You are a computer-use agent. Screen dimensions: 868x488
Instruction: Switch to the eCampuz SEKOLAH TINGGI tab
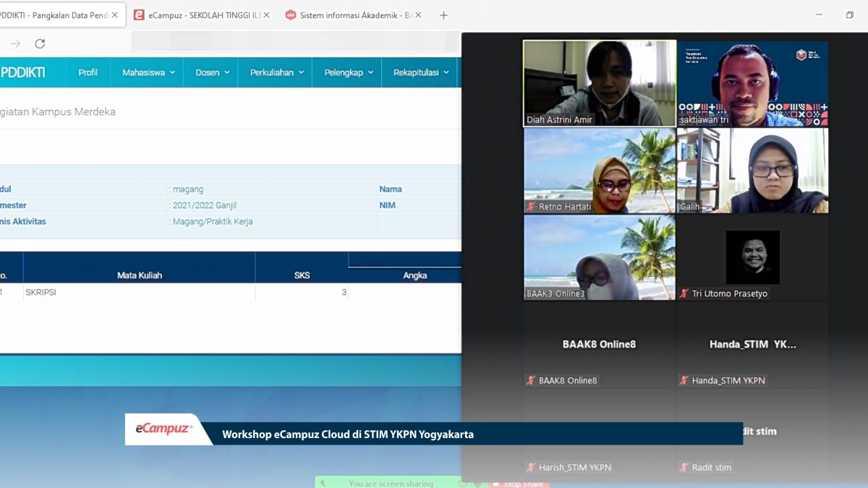click(x=203, y=14)
